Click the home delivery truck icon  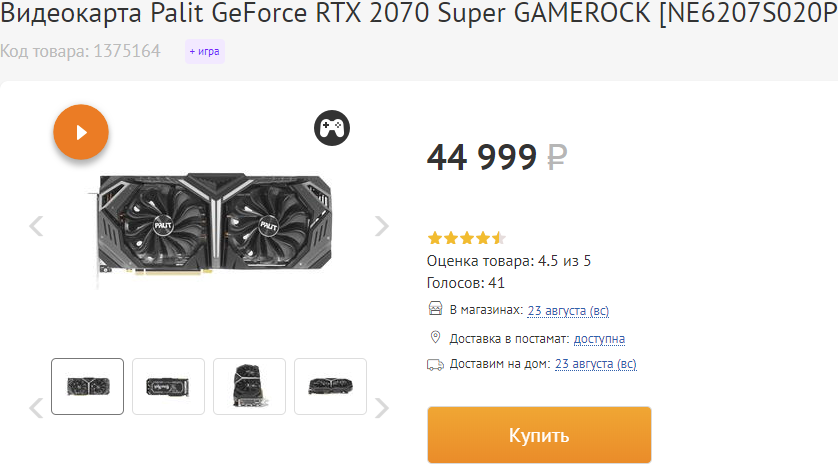point(435,364)
